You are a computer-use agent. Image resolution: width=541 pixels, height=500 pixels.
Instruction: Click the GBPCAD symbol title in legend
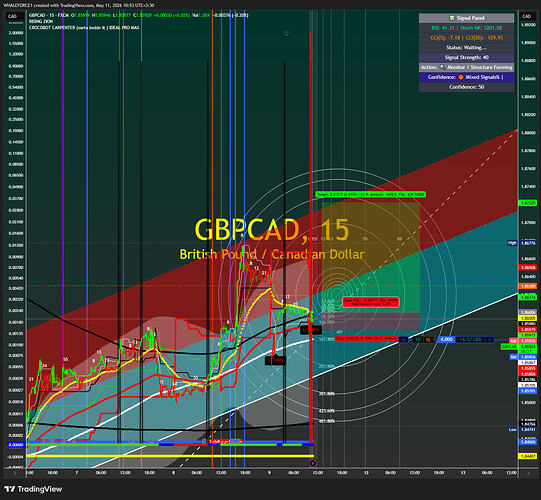(49, 15)
